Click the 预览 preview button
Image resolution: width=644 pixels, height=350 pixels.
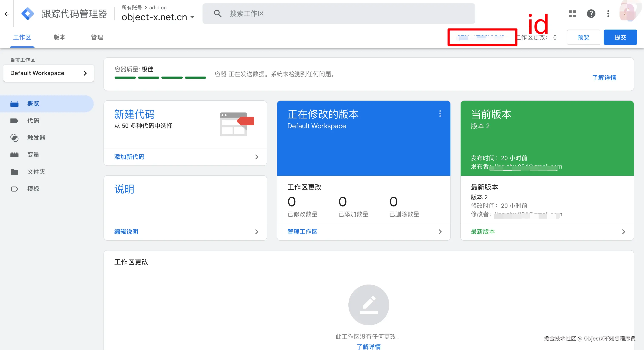pos(583,37)
